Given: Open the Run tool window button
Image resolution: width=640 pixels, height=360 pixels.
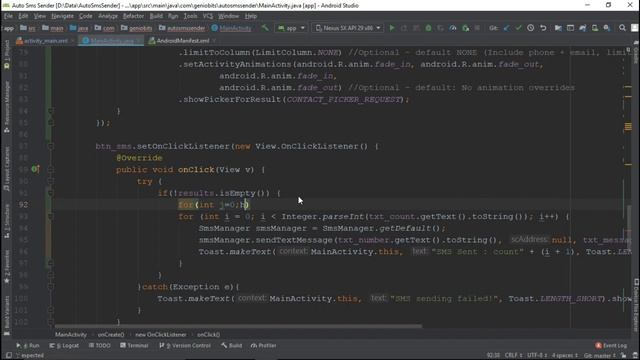Looking at the screenshot, I should (28, 345).
